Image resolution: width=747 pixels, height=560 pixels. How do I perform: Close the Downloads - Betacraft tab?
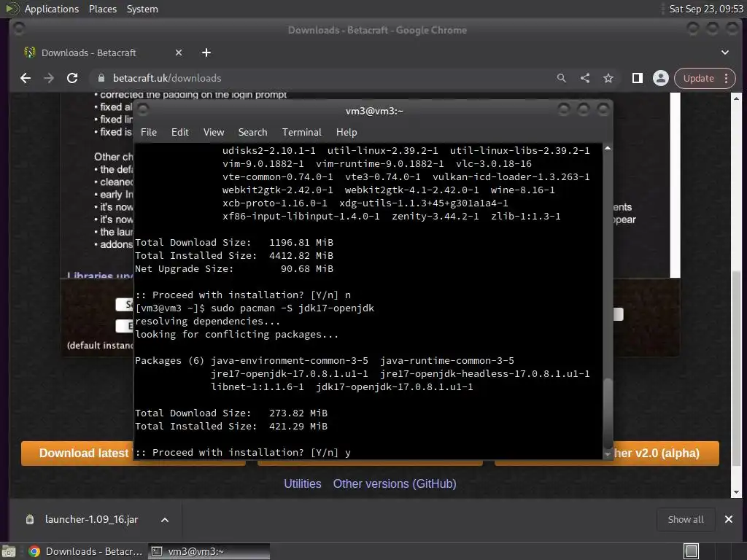point(179,52)
